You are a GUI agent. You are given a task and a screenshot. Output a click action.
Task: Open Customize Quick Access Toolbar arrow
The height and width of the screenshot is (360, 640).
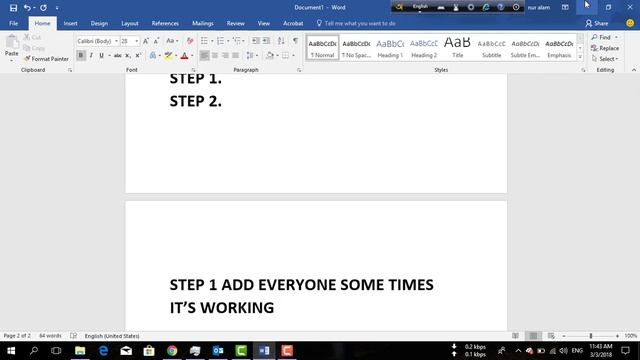tap(57, 8)
